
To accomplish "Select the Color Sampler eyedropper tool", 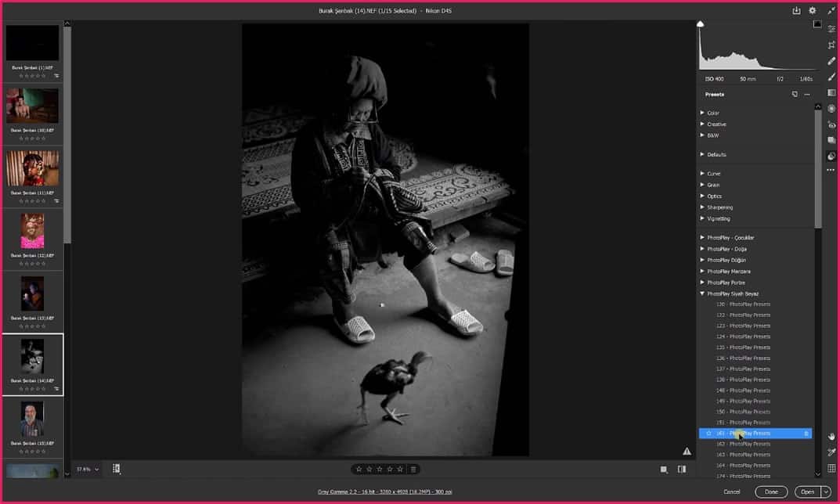I will pos(831,452).
